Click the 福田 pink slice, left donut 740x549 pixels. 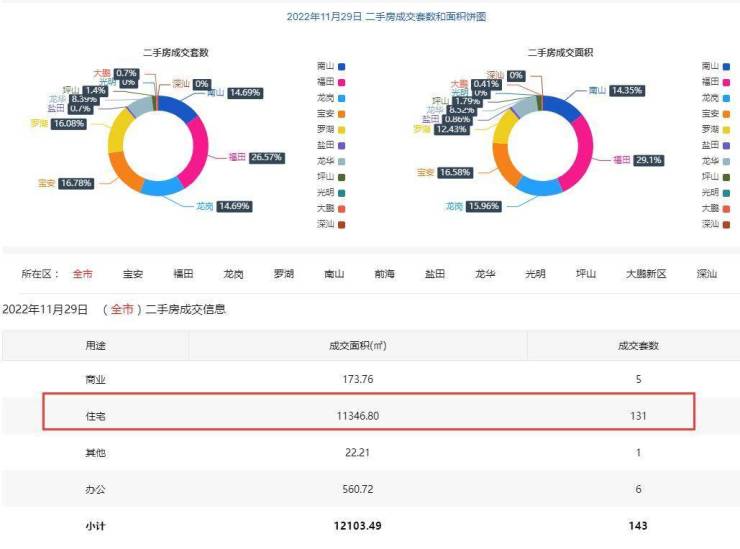[x=197, y=150]
